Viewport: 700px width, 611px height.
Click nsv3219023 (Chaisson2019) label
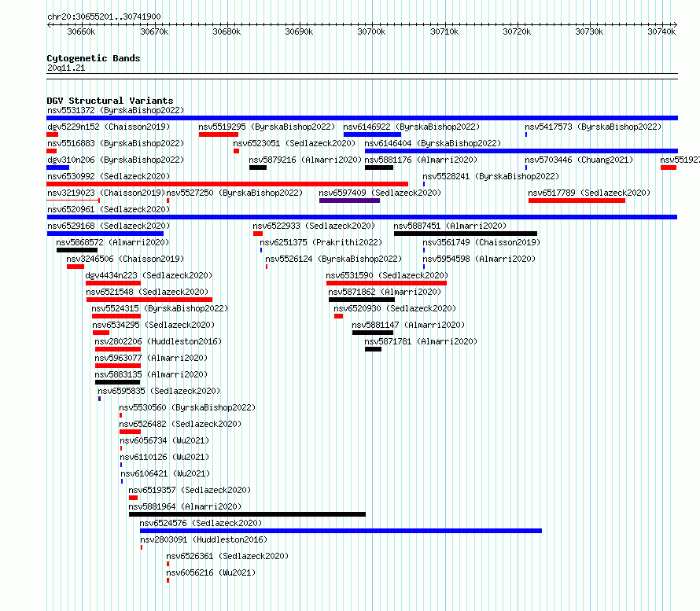click(x=106, y=193)
